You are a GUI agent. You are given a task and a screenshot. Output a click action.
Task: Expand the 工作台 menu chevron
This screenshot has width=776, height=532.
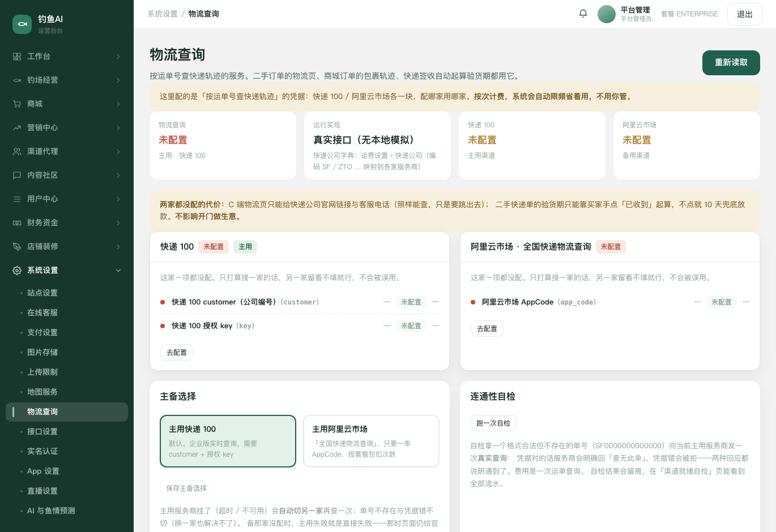coord(118,57)
